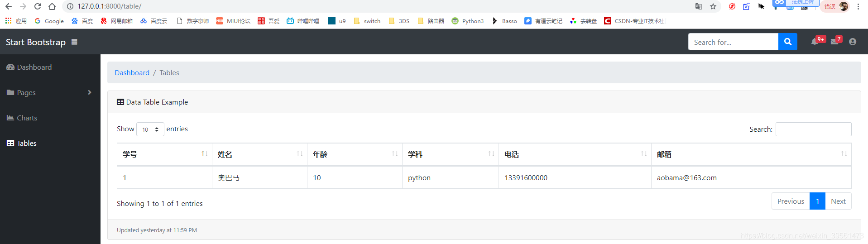Click the Showing 1 to 1 of 1 entries text
The image size is (868, 244).
(160, 203)
